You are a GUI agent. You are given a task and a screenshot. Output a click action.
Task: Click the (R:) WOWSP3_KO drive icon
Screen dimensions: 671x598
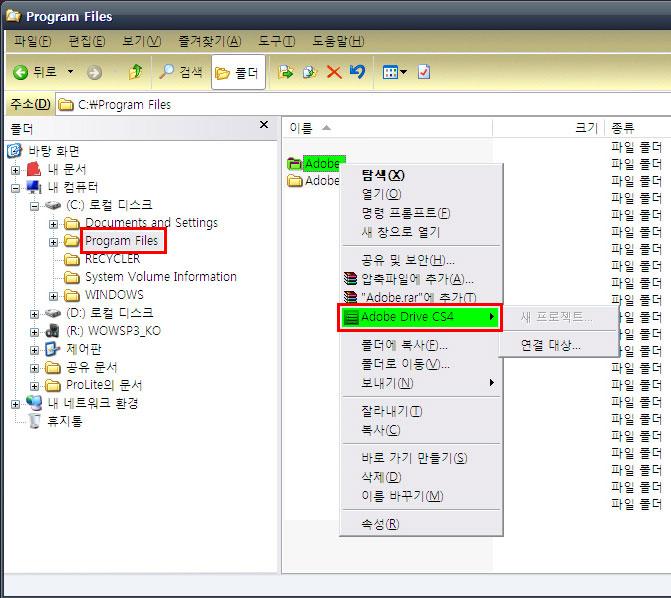tap(53, 331)
